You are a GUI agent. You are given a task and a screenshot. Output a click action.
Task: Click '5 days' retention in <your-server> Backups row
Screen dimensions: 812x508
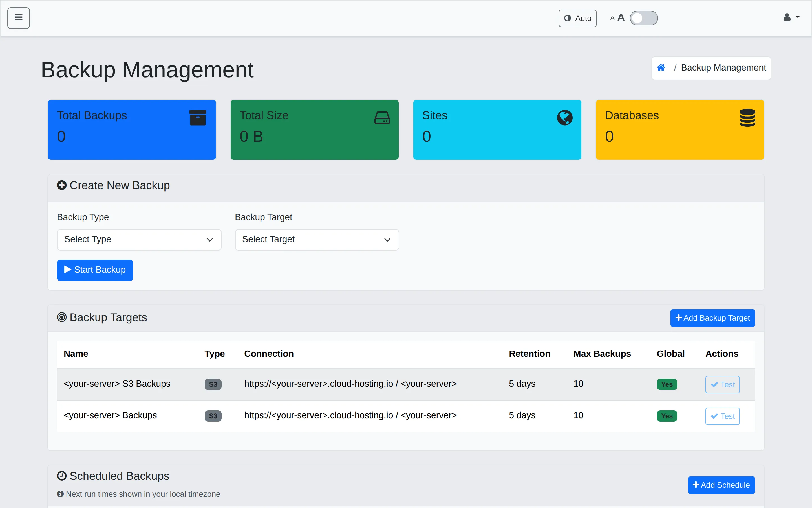[x=522, y=415]
